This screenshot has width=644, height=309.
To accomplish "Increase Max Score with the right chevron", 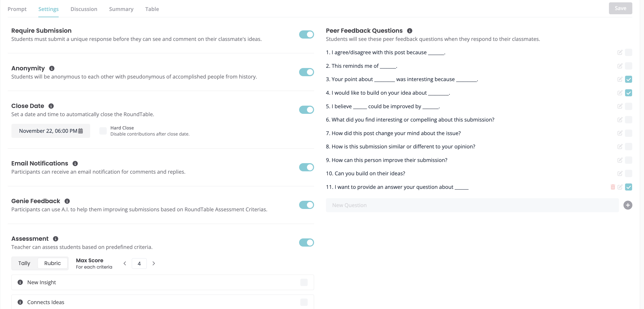I will click(154, 263).
